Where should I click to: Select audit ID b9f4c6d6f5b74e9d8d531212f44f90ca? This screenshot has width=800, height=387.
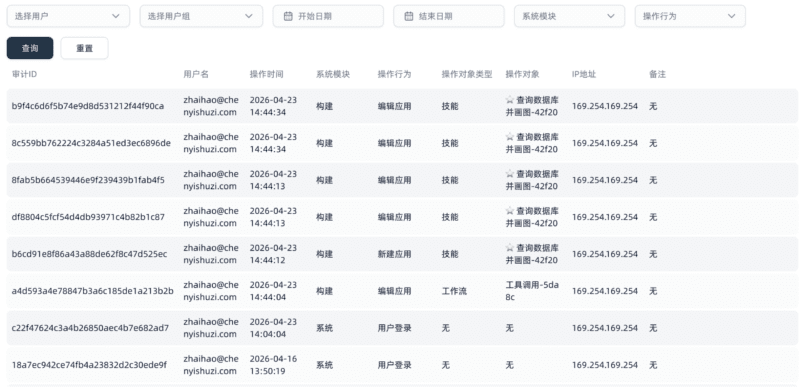[x=88, y=106]
